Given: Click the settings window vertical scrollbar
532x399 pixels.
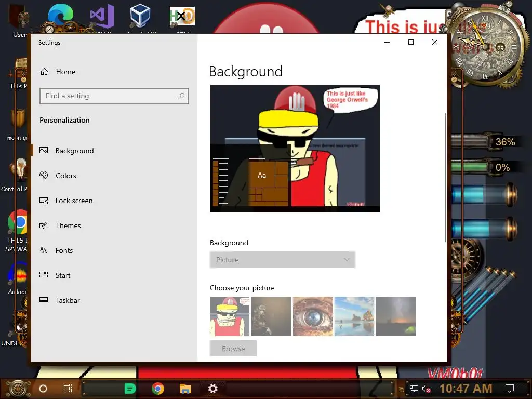Looking at the screenshot, I should coord(445,178).
